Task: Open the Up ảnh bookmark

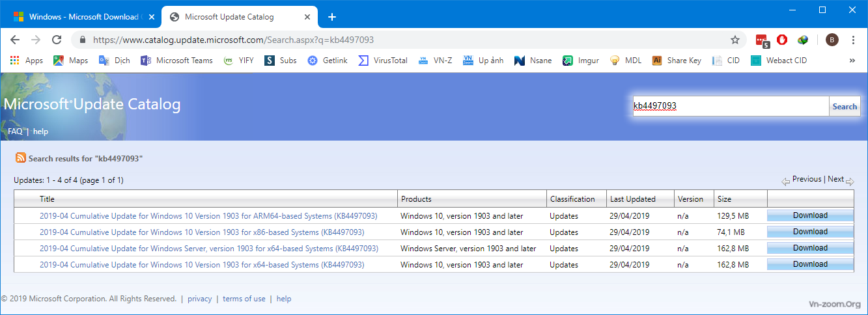Action: [483, 61]
